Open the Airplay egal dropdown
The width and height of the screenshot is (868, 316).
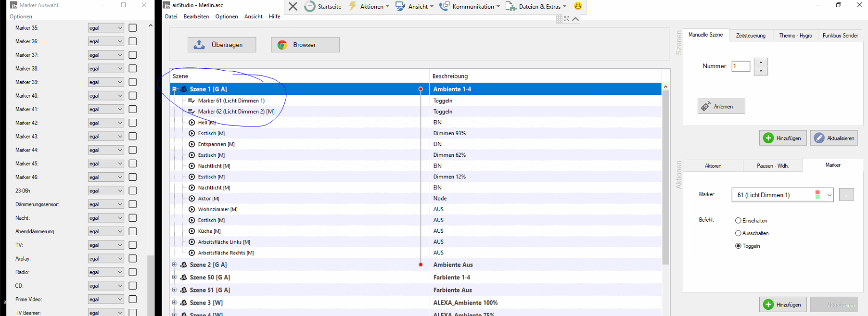(x=106, y=259)
